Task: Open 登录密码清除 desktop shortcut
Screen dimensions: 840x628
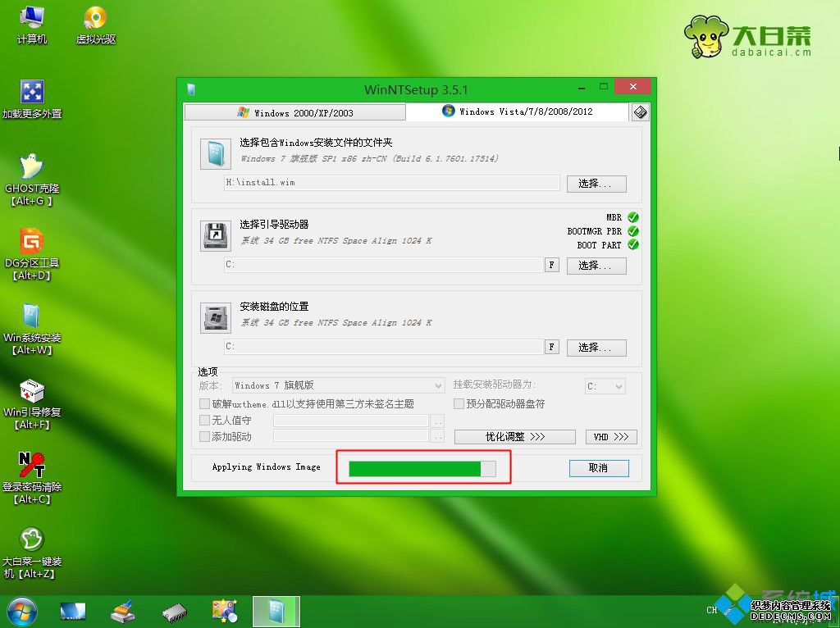Action: tap(32, 477)
